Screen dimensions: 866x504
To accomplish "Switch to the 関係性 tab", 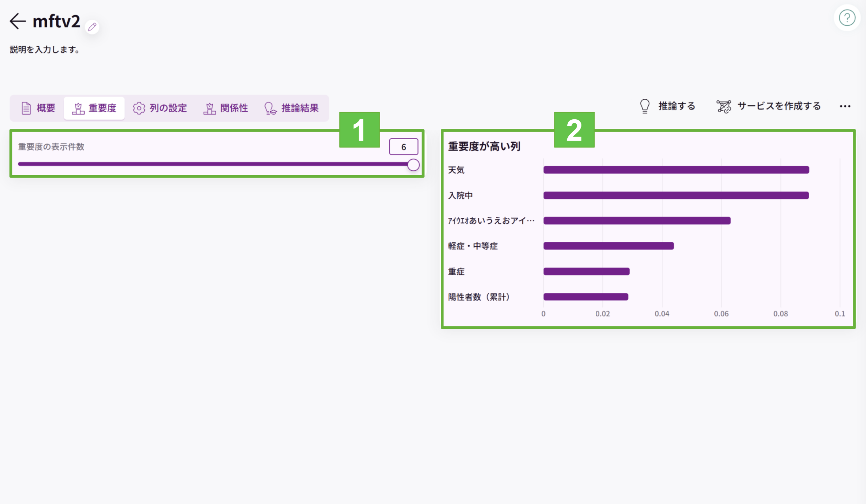I will [225, 108].
